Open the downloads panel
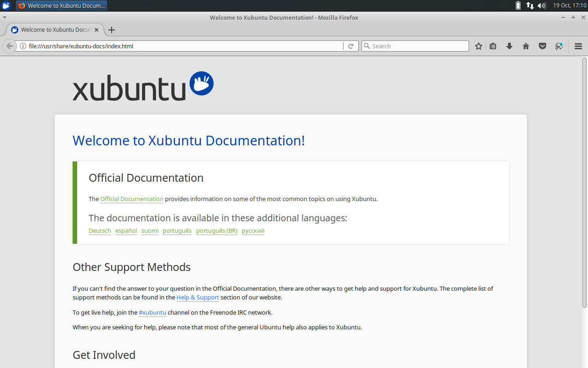 (x=509, y=46)
